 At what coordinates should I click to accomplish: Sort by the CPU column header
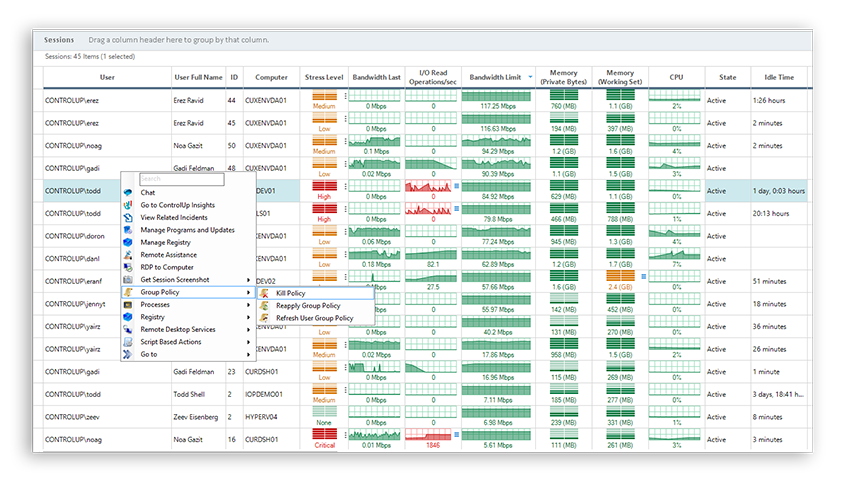(x=676, y=77)
